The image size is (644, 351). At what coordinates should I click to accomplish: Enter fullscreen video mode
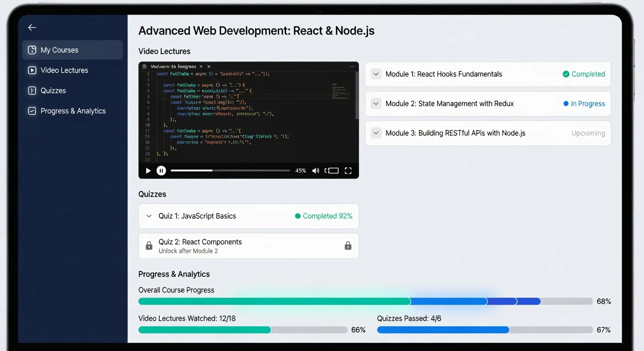coord(348,170)
